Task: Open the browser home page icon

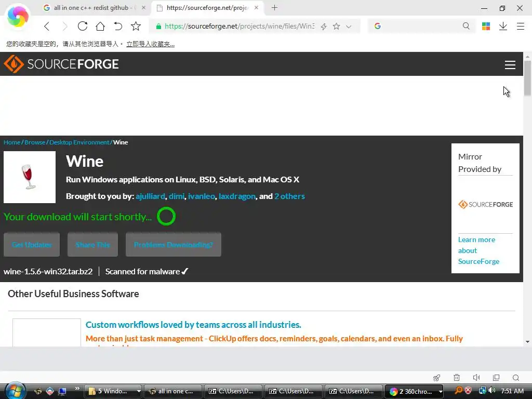Action: tap(100, 26)
